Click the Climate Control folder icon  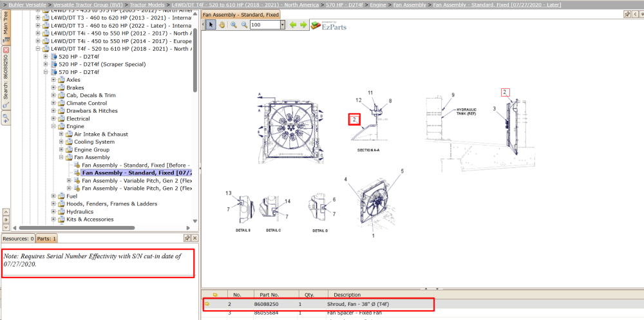(62, 103)
